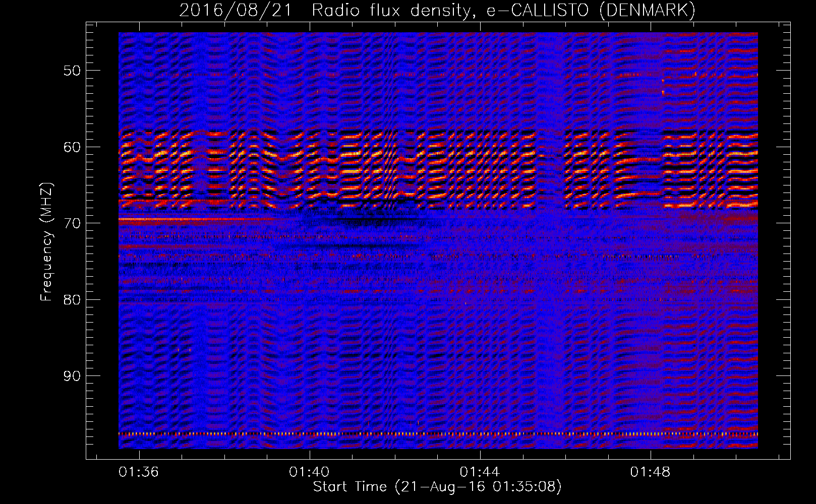Click the 60 frequency tick label
The height and width of the screenshot is (504, 816).
coord(72,147)
